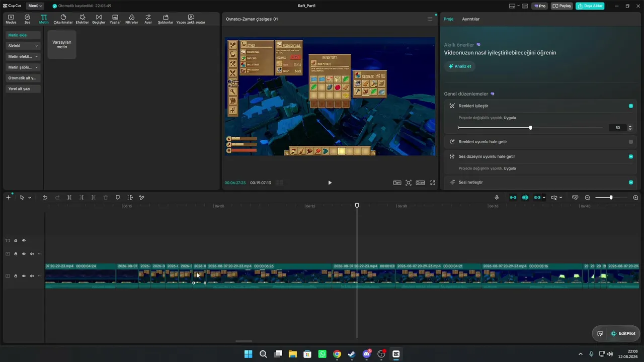Add the Varsayılan metin text preset
644x362 pixels.
[x=62, y=44]
